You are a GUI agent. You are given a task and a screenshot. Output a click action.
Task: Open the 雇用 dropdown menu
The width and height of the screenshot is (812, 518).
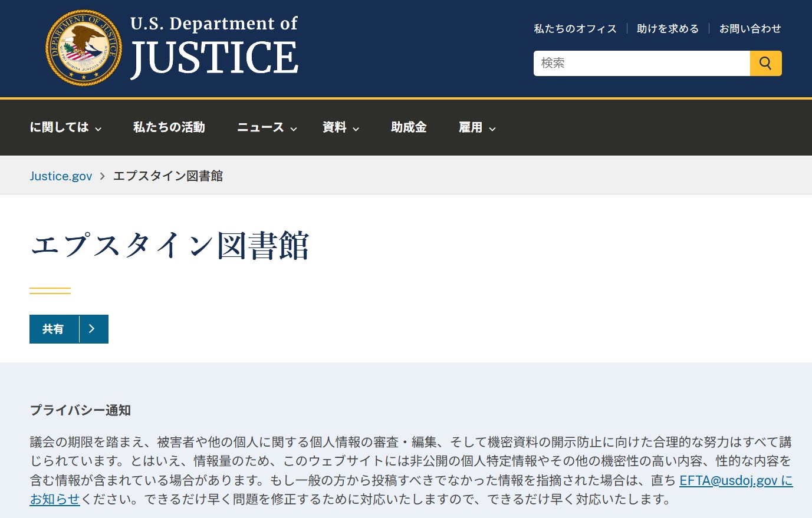[x=476, y=127]
